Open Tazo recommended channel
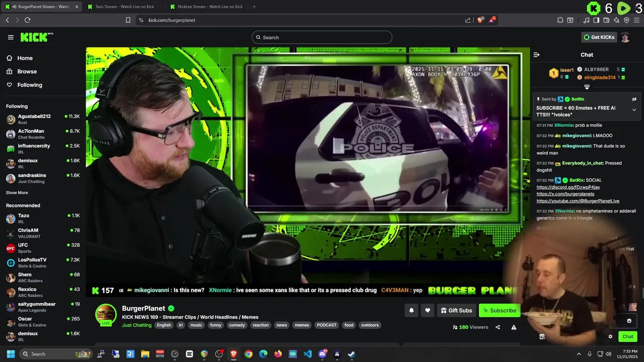644x362 pixels. (43, 218)
